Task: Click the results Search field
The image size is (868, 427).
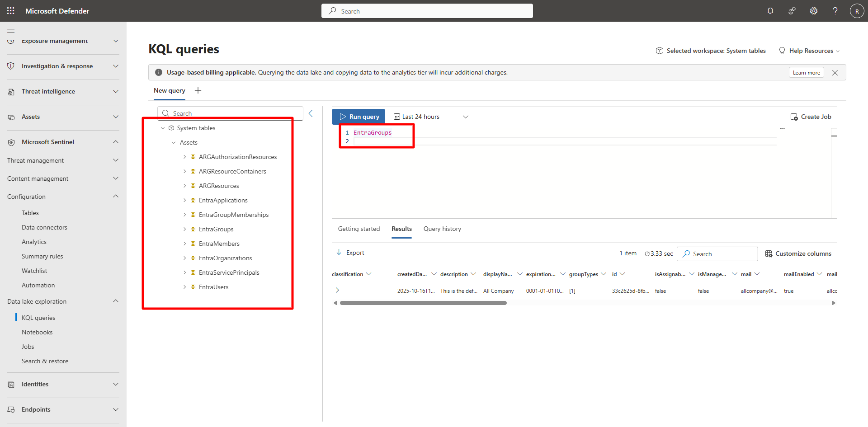Action: pos(717,253)
